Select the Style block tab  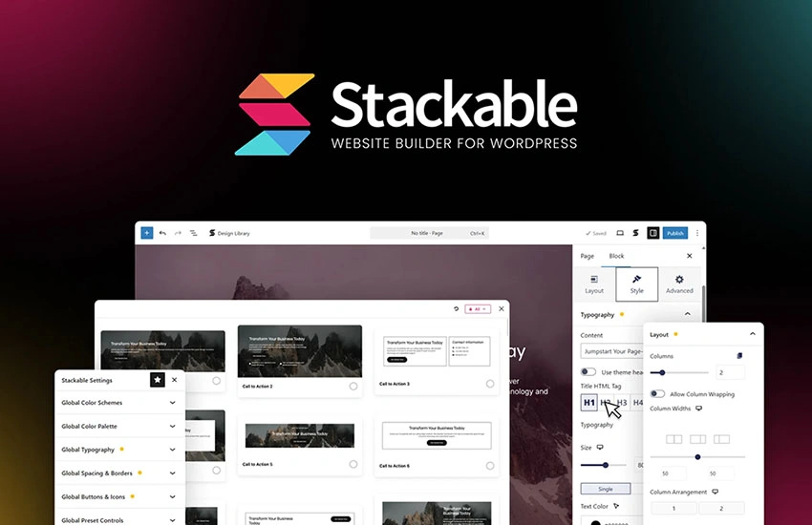pyautogui.click(x=637, y=284)
